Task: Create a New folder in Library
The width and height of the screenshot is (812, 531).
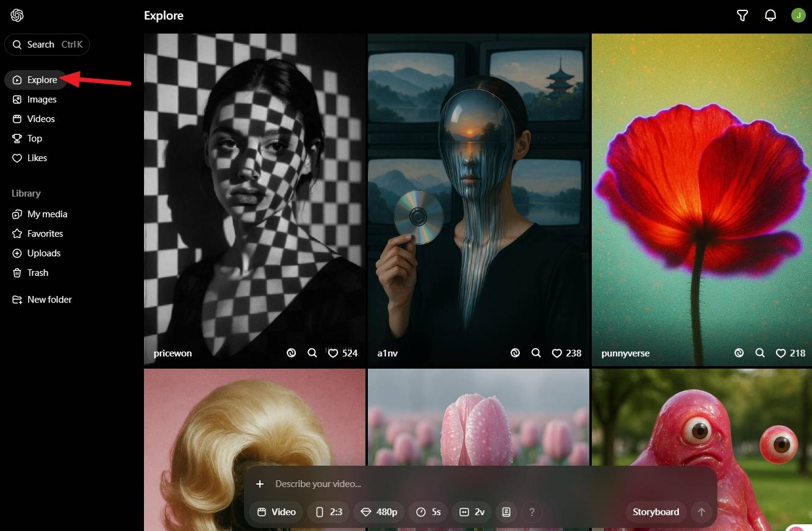Action: pos(49,300)
